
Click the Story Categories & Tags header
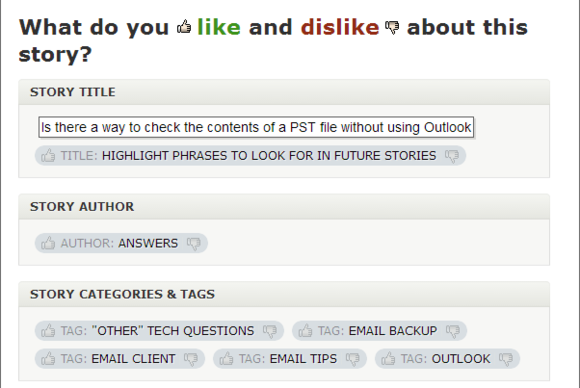(122, 294)
